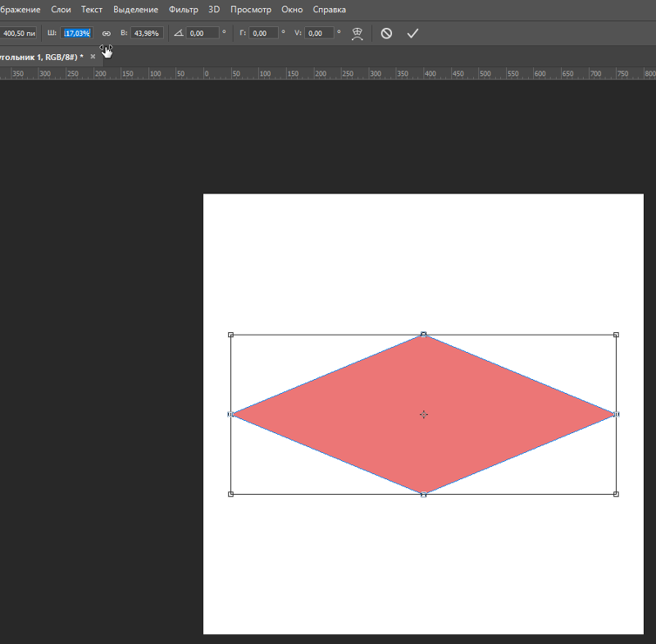The image size is (656, 644).
Task: Click the rotation angle icon
Action: pos(179,33)
